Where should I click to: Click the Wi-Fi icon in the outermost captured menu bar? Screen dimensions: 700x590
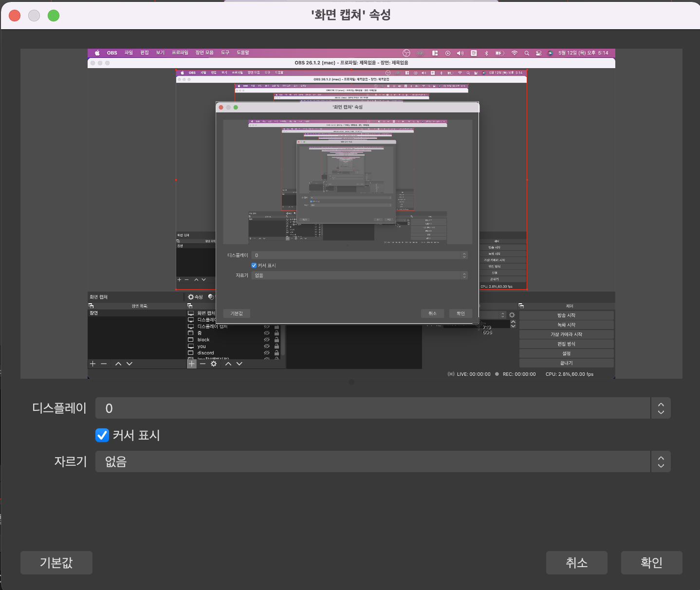(515, 53)
